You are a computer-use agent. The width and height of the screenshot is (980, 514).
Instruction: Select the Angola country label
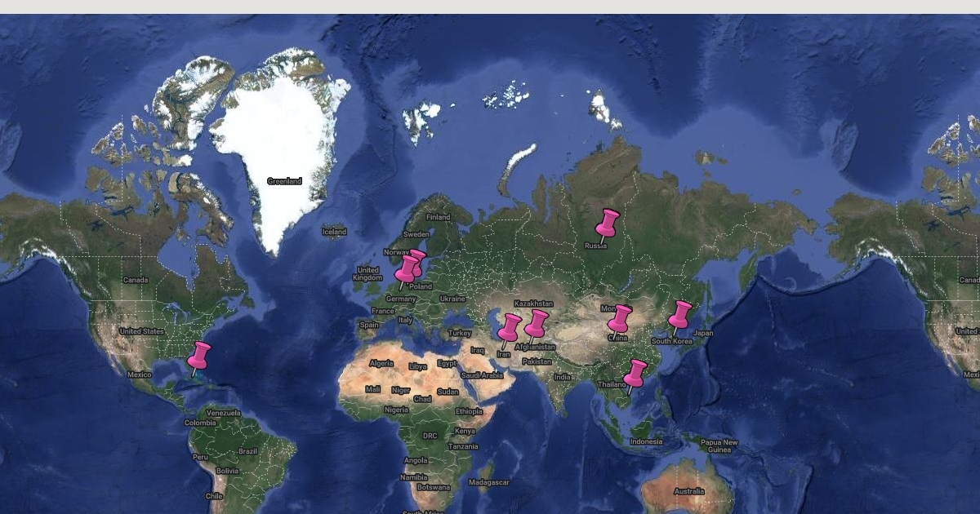pyautogui.click(x=416, y=460)
